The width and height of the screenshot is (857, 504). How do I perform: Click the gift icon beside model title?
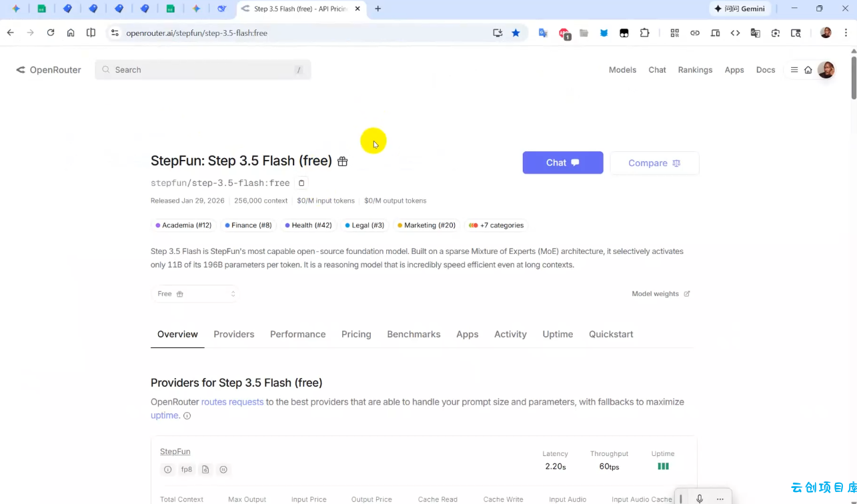coord(343,161)
